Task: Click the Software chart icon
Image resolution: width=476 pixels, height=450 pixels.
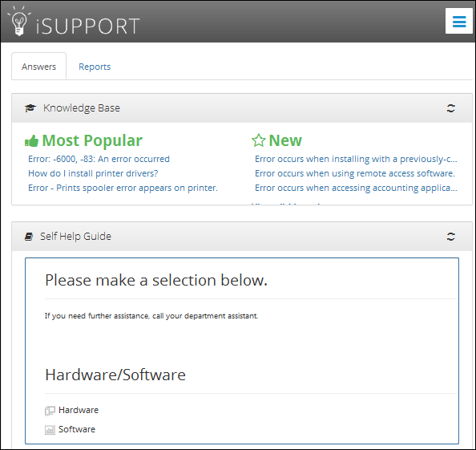Action: point(50,430)
